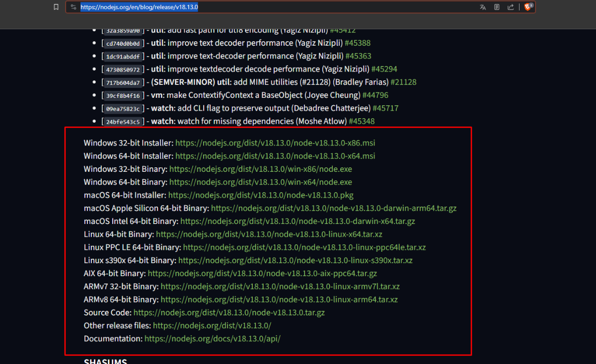Open site settings icon in address bar
The height and width of the screenshot is (364, 596).
tap(73, 7)
